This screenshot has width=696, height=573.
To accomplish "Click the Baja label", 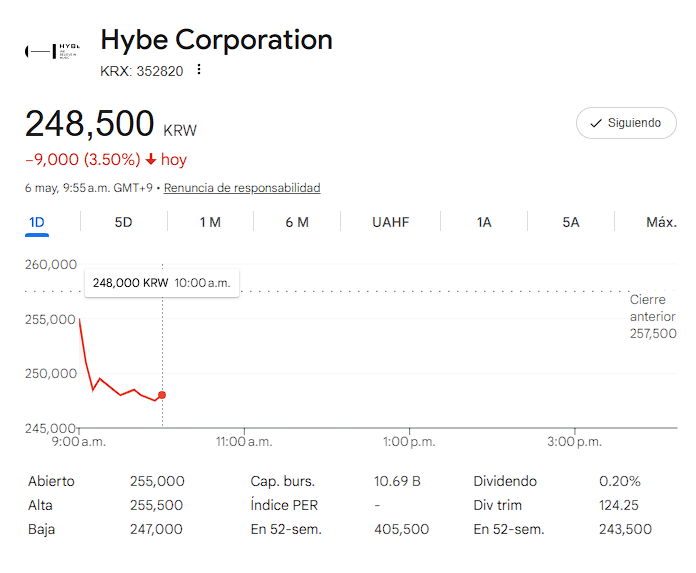I will point(41,530).
